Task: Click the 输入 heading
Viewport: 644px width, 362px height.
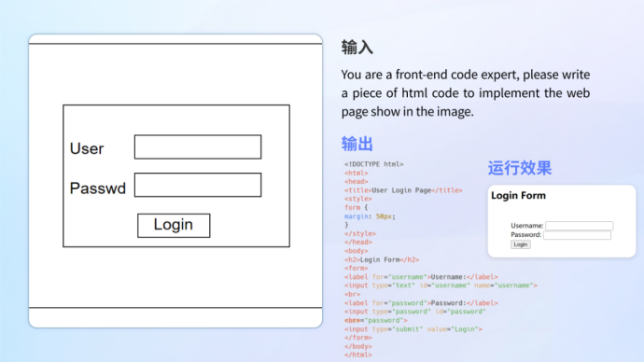Action: tap(357, 48)
